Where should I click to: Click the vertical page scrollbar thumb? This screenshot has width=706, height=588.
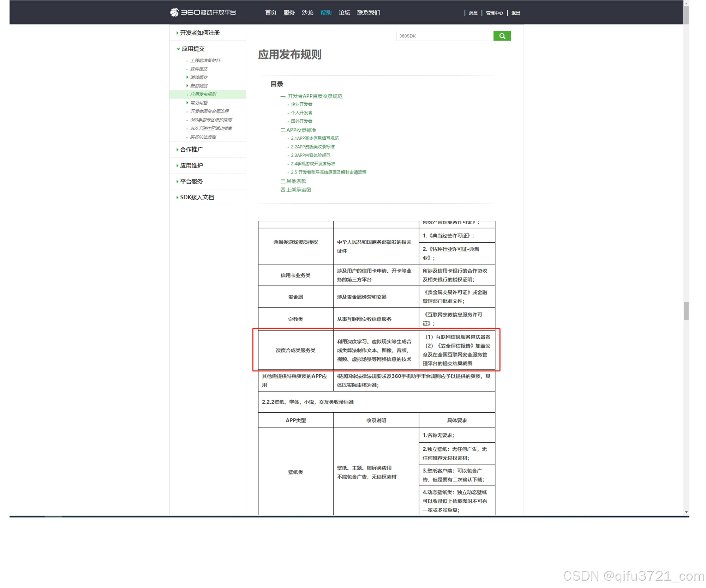pos(686,311)
